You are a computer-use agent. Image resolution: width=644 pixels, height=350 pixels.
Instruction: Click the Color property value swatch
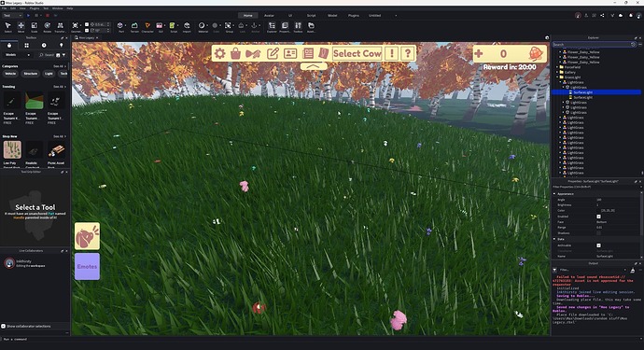coord(598,211)
